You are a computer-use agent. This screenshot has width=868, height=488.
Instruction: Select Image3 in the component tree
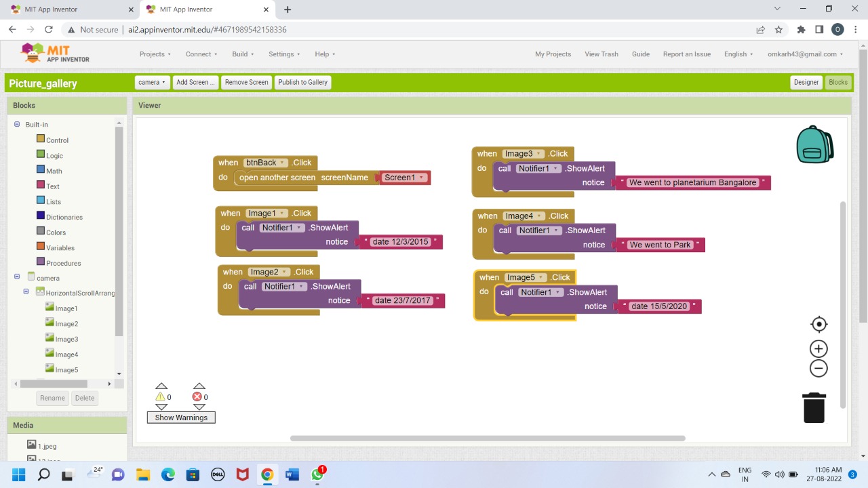[x=66, y=339]
